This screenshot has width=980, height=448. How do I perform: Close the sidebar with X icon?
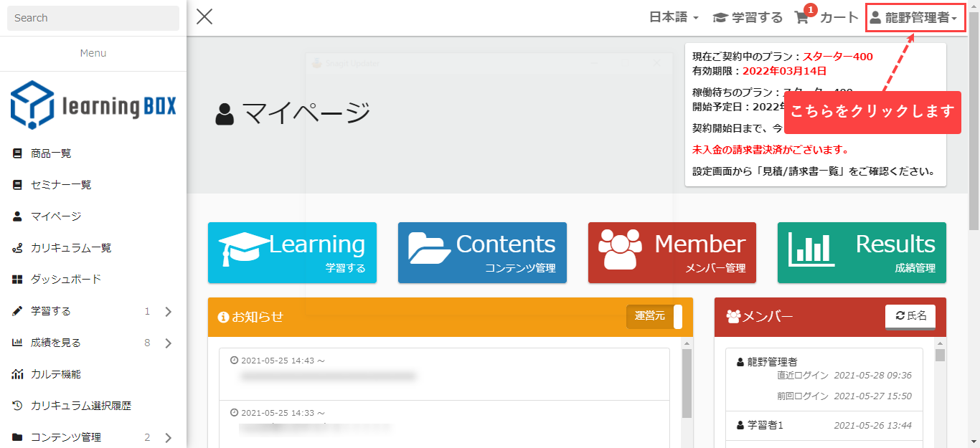[x=204, y=17]
